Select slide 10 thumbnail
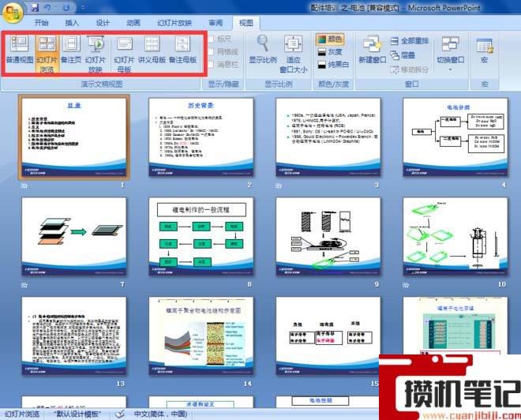 [x=455, y=236]
